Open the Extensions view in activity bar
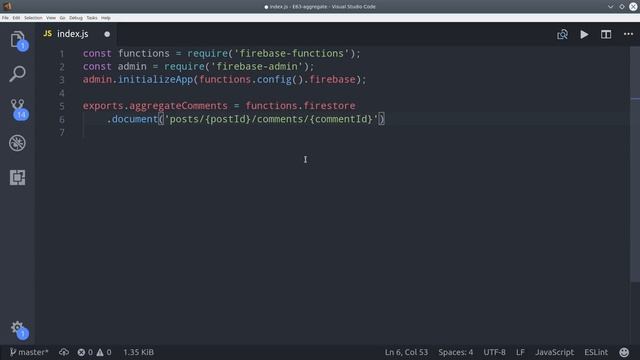Screen dimensions: 640x360 pyautogui.click(x=18, y=178)
